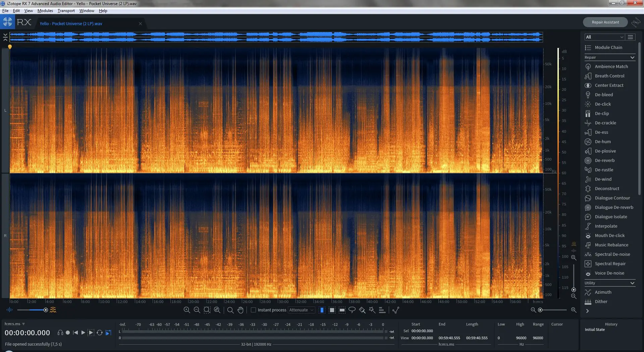The width and height of the screenshot is (644, 352).
Task: Start playback with the Play button
Action: [x=83, y=333]
